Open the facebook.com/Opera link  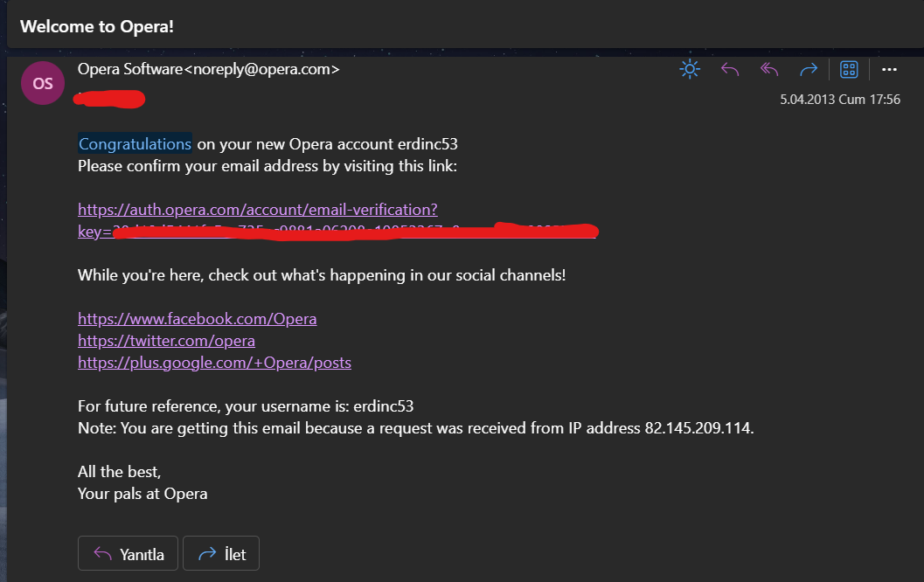coord(198,319)
